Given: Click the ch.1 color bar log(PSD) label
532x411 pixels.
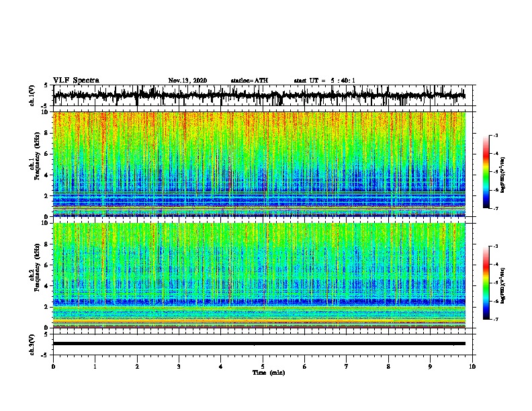Looking at the screenshot, I should pos(502,175).
